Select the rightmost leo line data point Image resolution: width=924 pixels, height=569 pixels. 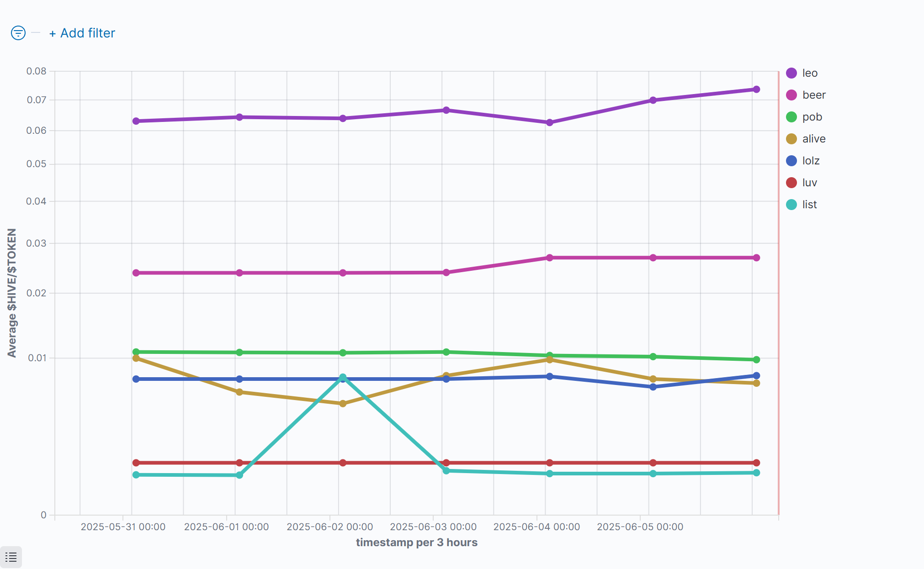click(x=756, y=90)
